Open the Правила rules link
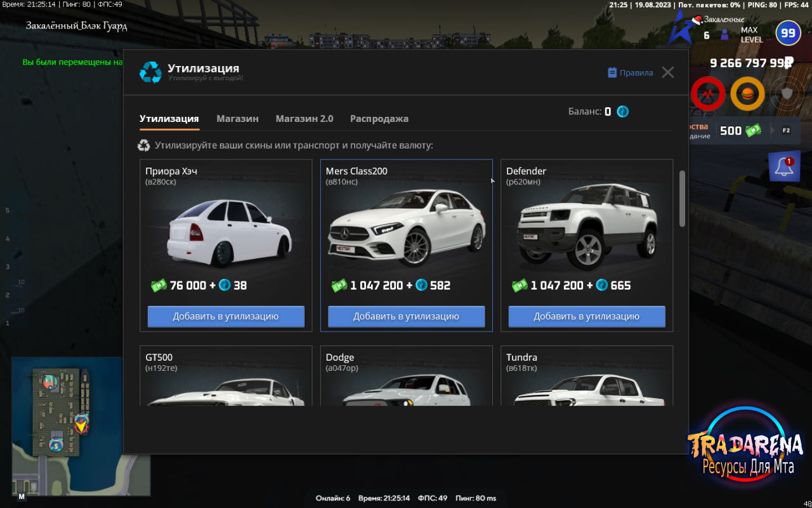Screen dimensions: 812x508 click(x=630, y=72)
